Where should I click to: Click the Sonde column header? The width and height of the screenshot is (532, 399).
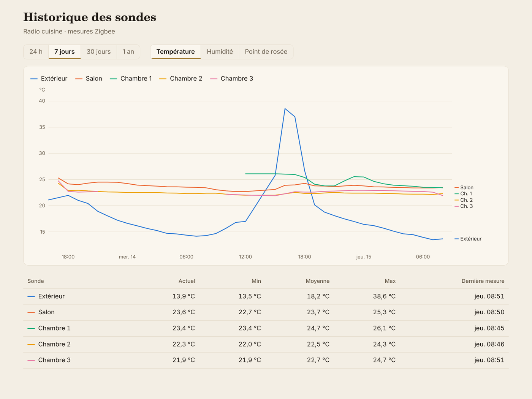36,281
